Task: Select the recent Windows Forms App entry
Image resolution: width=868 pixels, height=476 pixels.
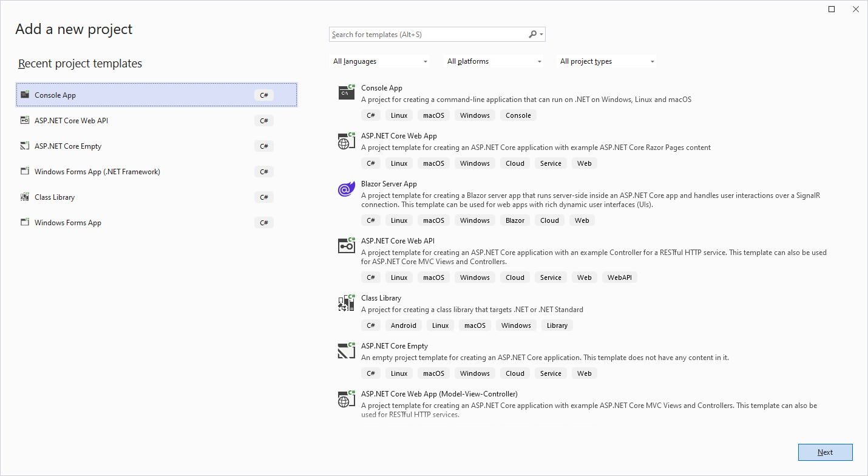Action: click(x=157, y=222)
